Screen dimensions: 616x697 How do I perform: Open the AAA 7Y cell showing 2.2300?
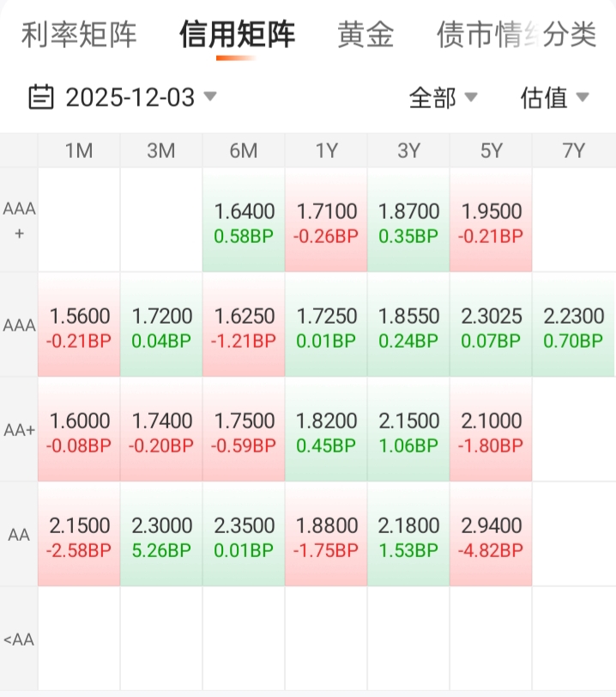(573, 326)
